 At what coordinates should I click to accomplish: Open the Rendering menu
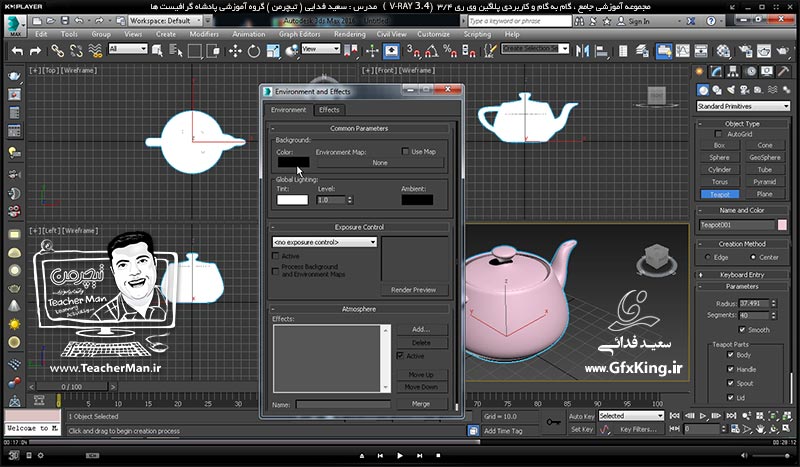tap(349, 34)
